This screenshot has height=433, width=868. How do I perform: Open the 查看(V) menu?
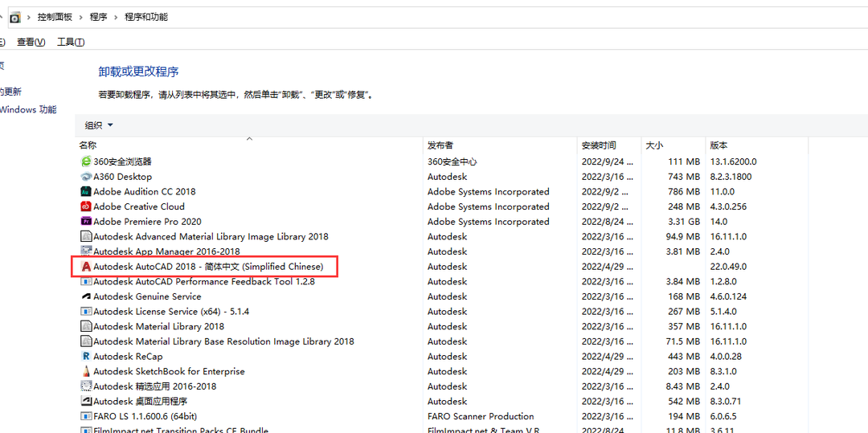tap(31, 42)
